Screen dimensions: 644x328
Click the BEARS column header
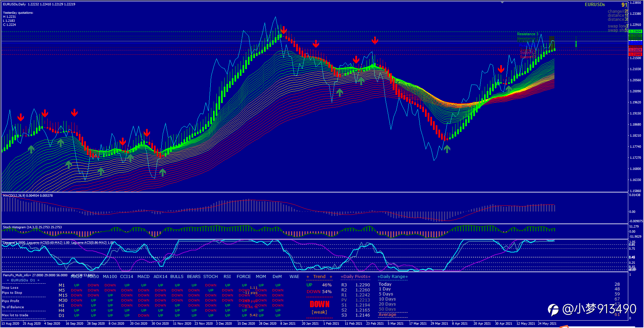[194, 277]
